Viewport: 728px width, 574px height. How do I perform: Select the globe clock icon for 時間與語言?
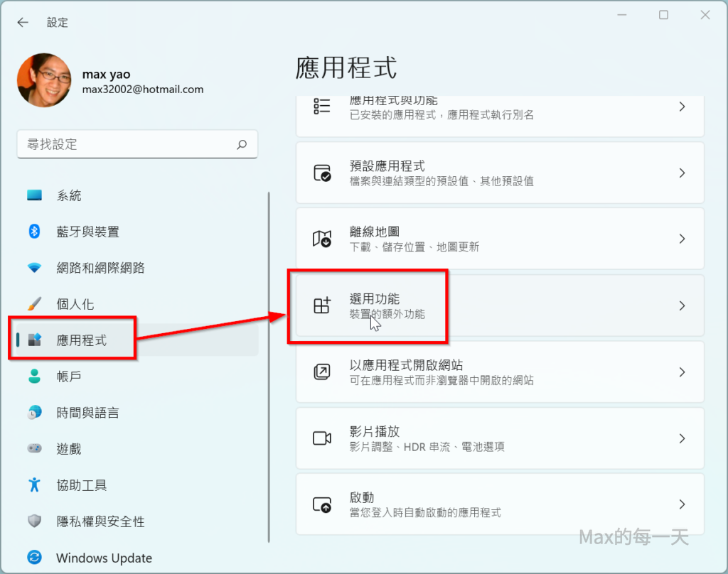click(34, 412)
